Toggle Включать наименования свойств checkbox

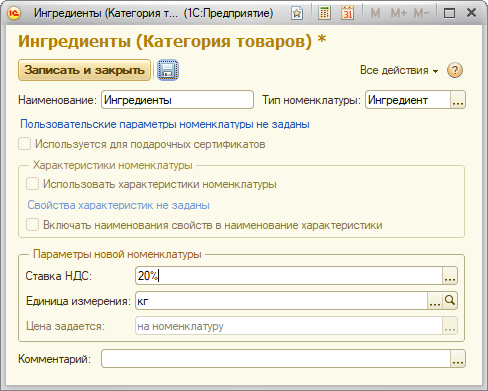click(x=33, y=225)
